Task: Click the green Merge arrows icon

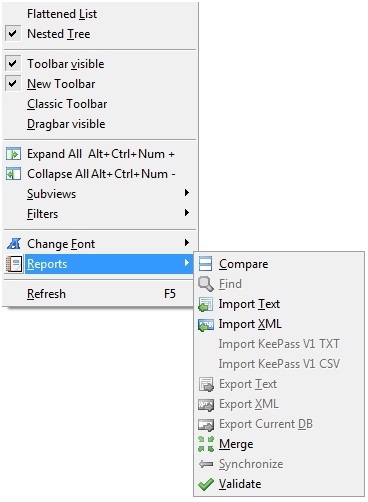Action: (x=206, y=444)
